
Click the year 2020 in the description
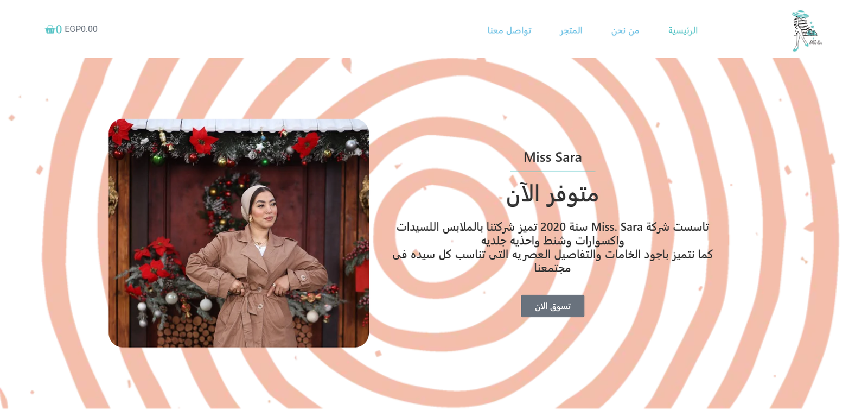(x=553, y=227)
